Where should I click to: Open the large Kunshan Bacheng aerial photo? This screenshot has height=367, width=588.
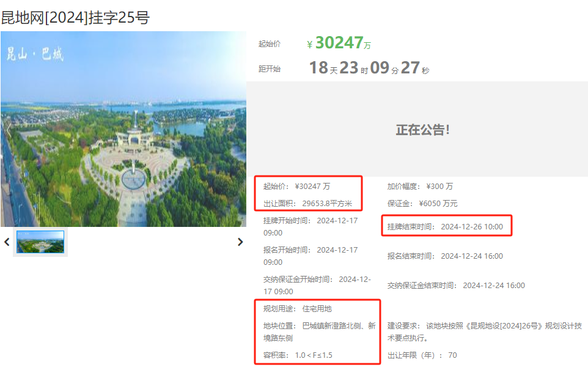[123, 129]
